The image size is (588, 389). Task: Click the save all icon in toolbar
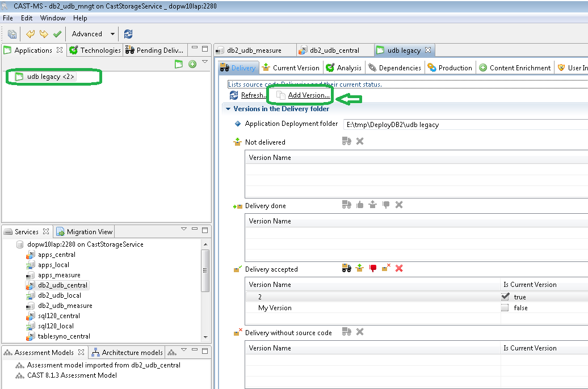[12, 34]
